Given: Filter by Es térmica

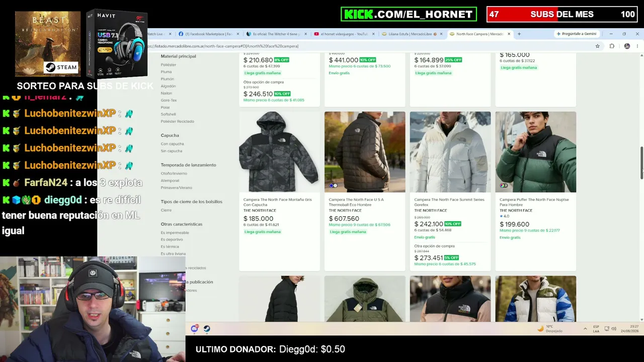Looking at the screenshot, I should (170, 247).
